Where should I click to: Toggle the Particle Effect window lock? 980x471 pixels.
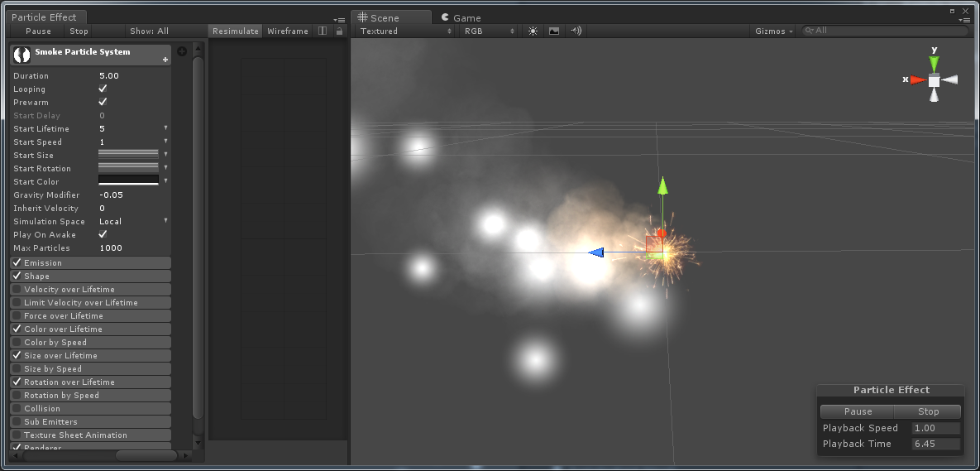coord(339,31)
